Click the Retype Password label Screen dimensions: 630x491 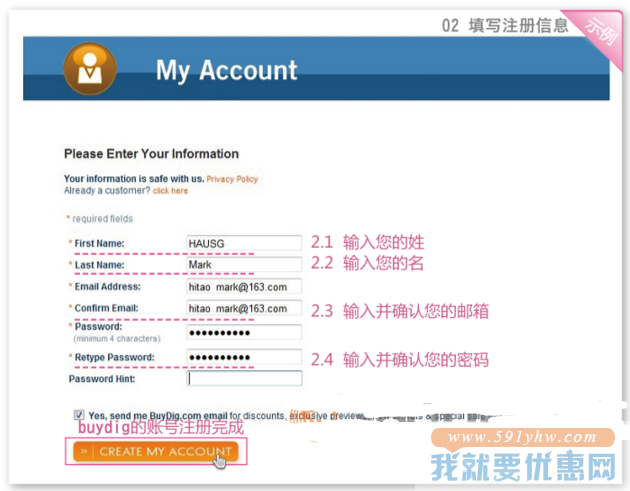115,358
